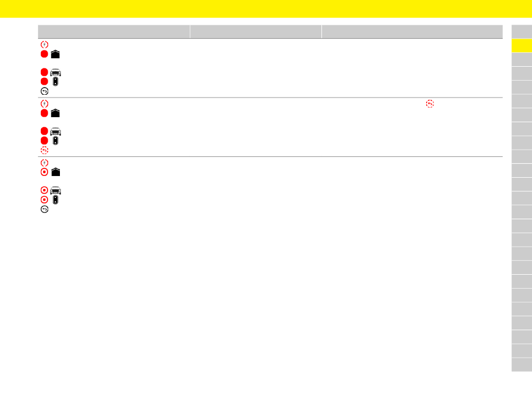Select the house icon in the third table row
The image size is (532, 393).
[55, 172]
